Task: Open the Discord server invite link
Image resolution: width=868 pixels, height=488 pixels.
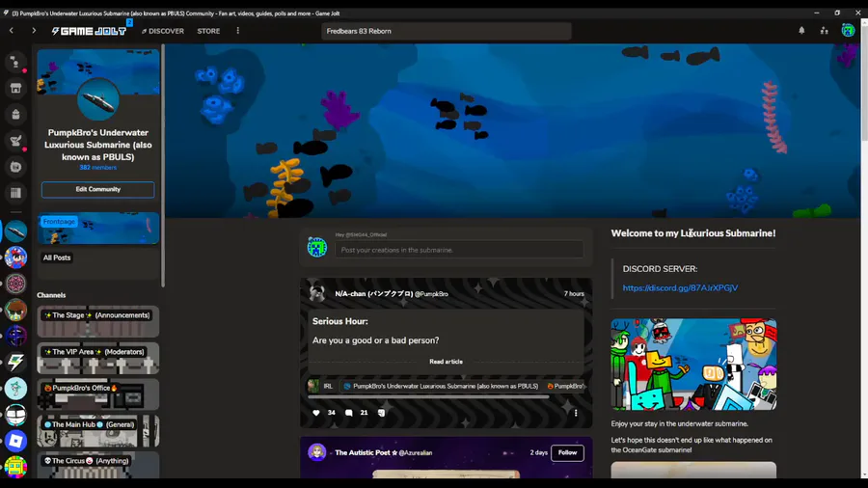Action: pos(680,287)
